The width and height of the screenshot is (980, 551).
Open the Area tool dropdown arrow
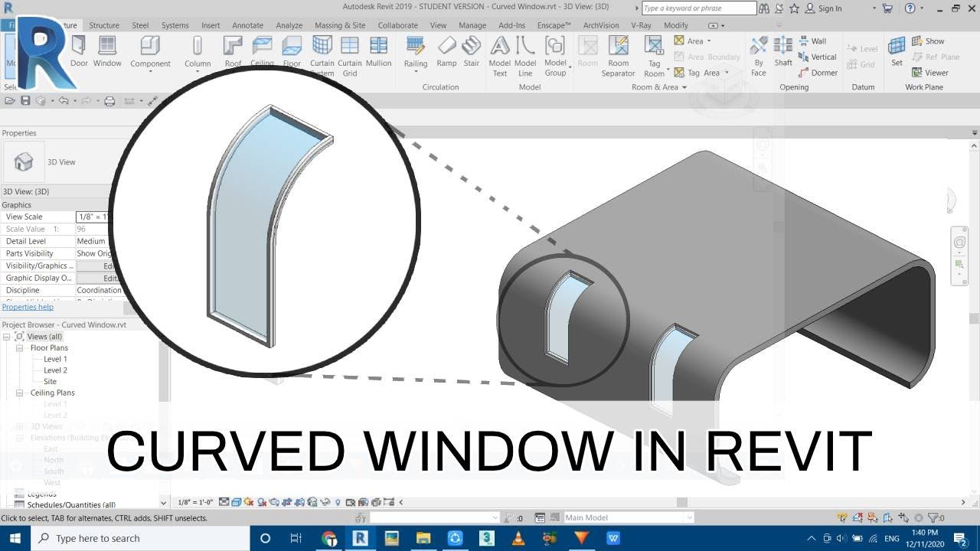pyautogui.click(x=709, y=41)
